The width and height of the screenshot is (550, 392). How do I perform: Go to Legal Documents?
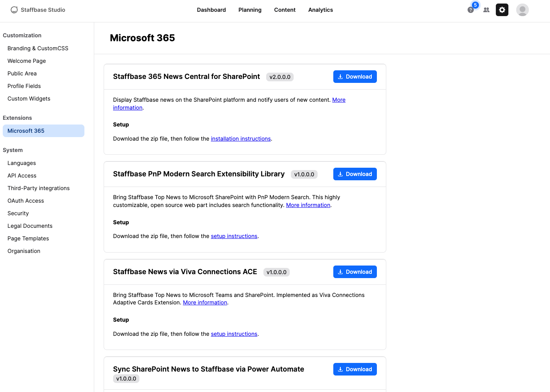coord(44,226)
